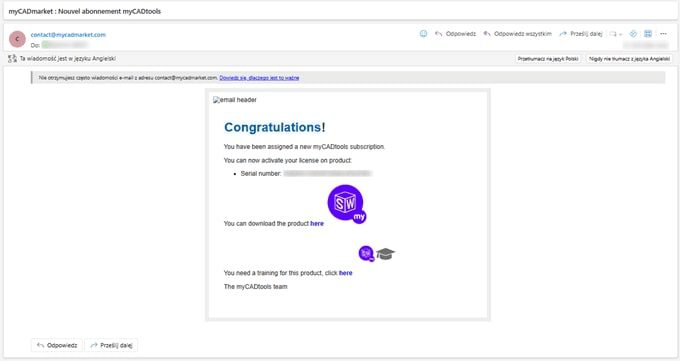Add an emoji reaction to the email

423,33
